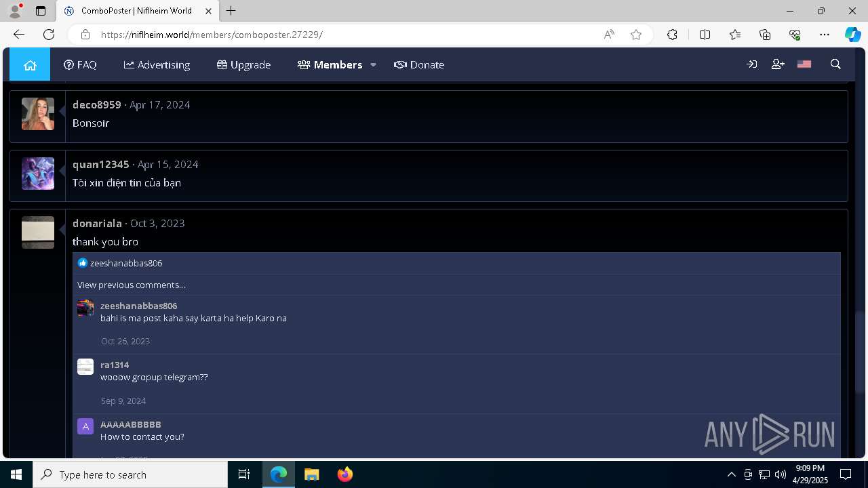Open zeeshanabbas806 in the likes list

click(x=126, y=263)
